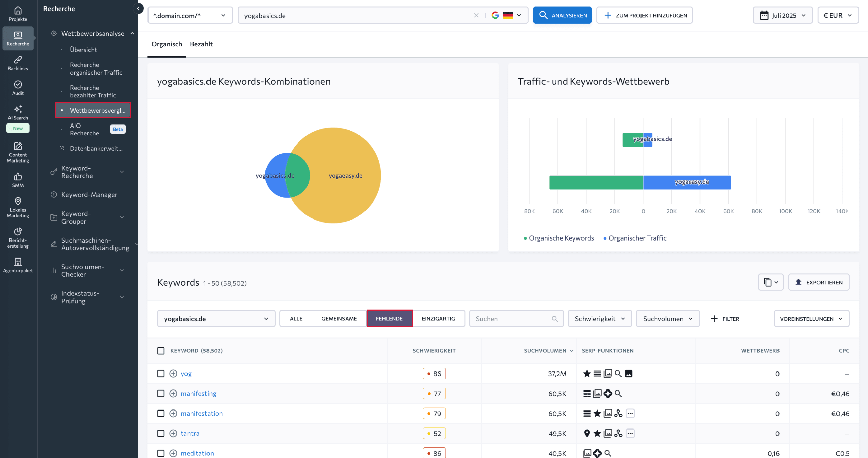Collapse the Recherche side panel

[138, 8]
